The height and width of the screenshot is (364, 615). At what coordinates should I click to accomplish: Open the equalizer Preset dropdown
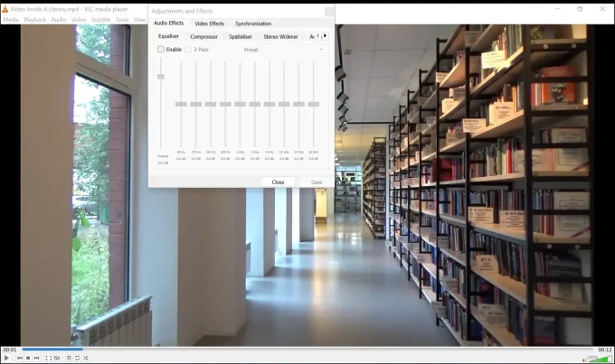point(282,50)
